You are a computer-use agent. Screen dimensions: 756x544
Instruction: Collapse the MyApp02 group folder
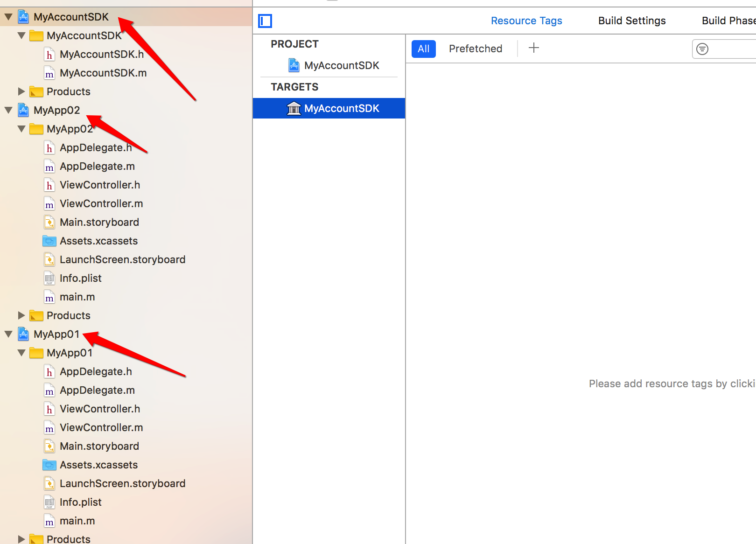click(21, 129)
